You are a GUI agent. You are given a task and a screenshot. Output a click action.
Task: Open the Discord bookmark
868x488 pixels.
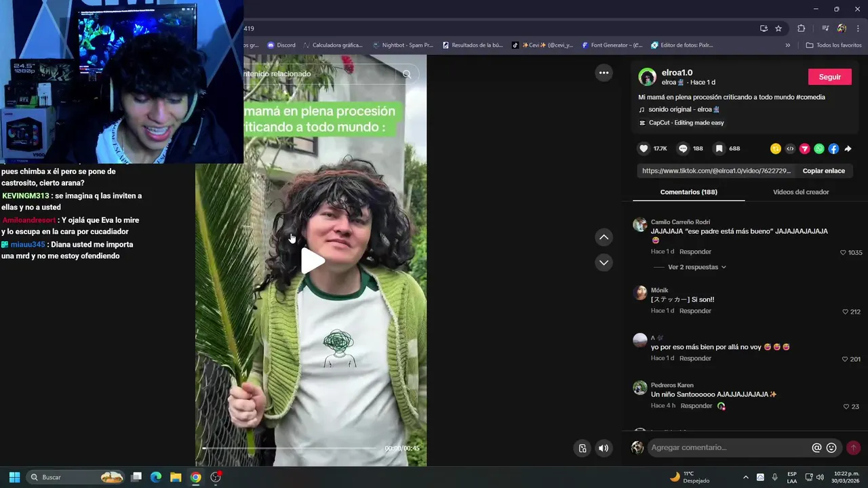pos(281,45)
